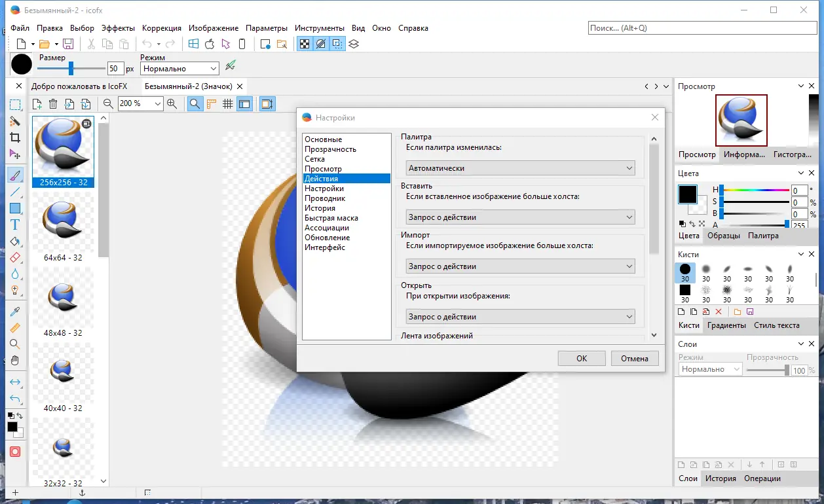Open the 'Автоматически' palette dropdown

[x=521, y=168]
